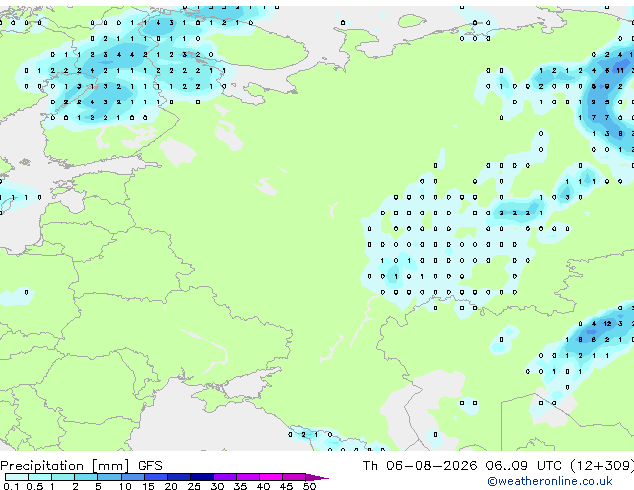
Task: Click the 'Precipitation [mm] GFS' title
Action: click(x=81, y=466)
